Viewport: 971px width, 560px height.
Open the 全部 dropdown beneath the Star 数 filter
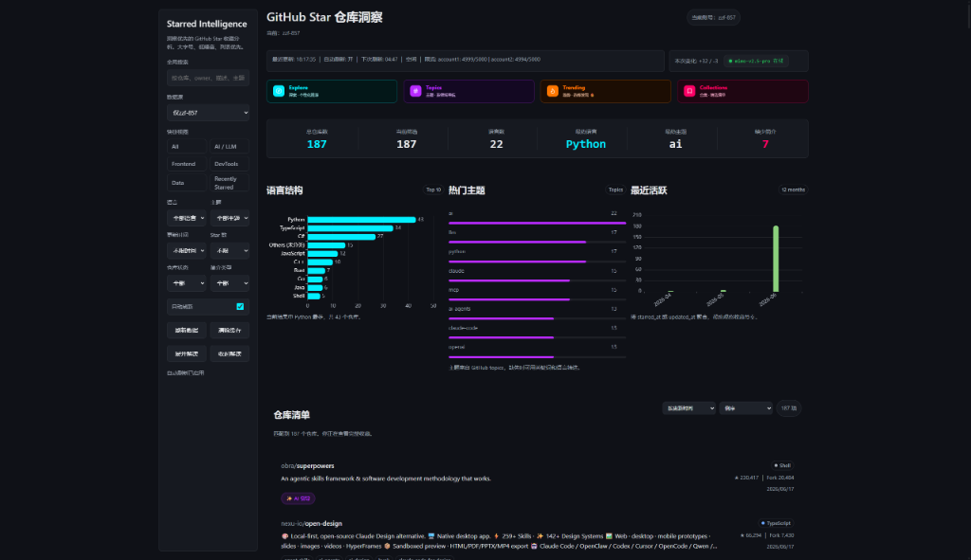pyautogui.click(x=229, y=282)
